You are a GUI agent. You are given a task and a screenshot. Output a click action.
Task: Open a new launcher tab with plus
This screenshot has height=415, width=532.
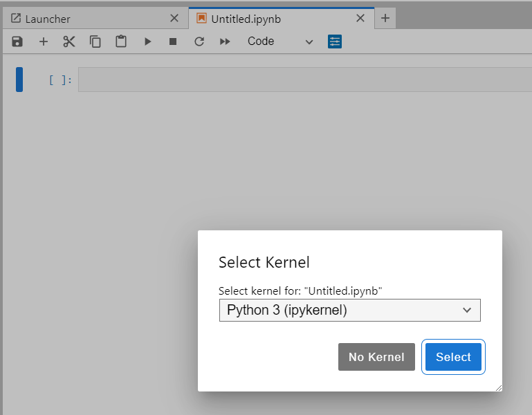coord(385,18)
